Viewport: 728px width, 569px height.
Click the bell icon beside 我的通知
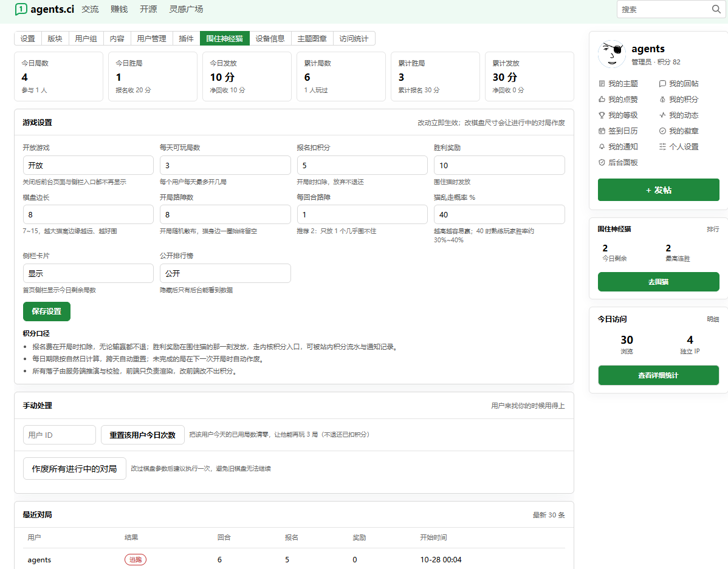[x=602, y=147]
